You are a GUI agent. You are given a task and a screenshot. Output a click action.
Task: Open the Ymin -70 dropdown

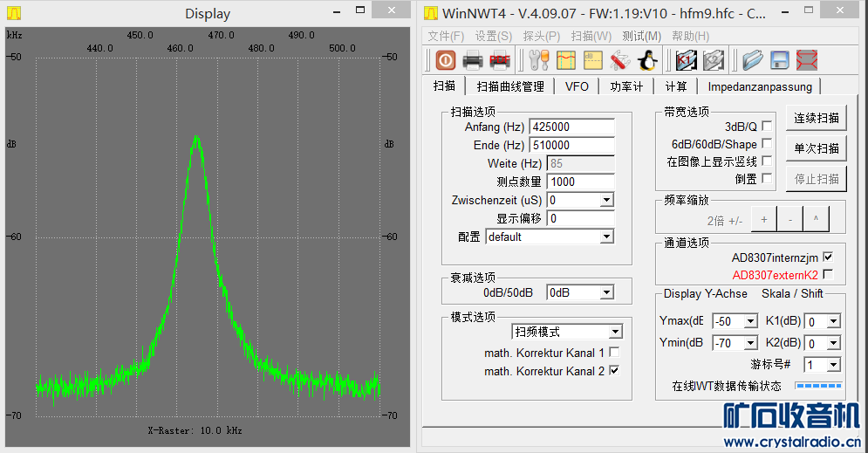click(750, 343)
